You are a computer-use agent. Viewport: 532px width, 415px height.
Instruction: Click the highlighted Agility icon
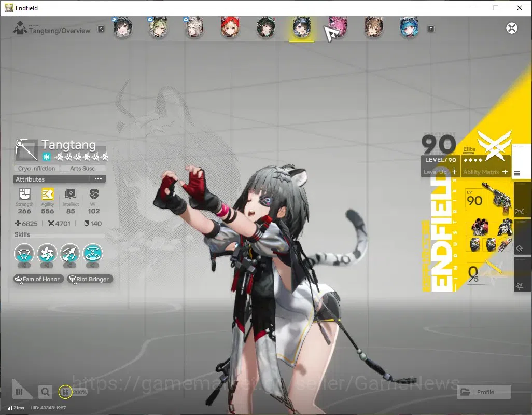[48, 194]
